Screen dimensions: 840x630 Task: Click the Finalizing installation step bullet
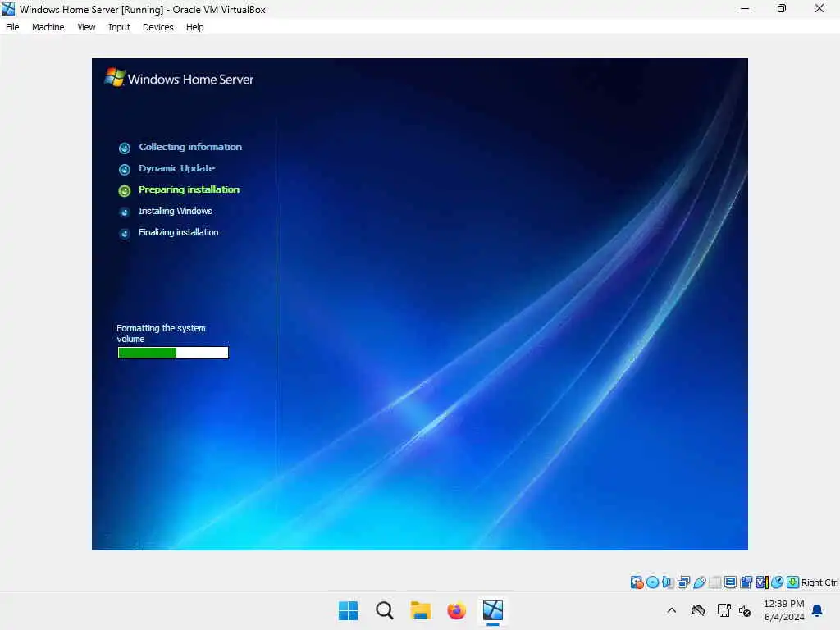[x=125, y=234]
